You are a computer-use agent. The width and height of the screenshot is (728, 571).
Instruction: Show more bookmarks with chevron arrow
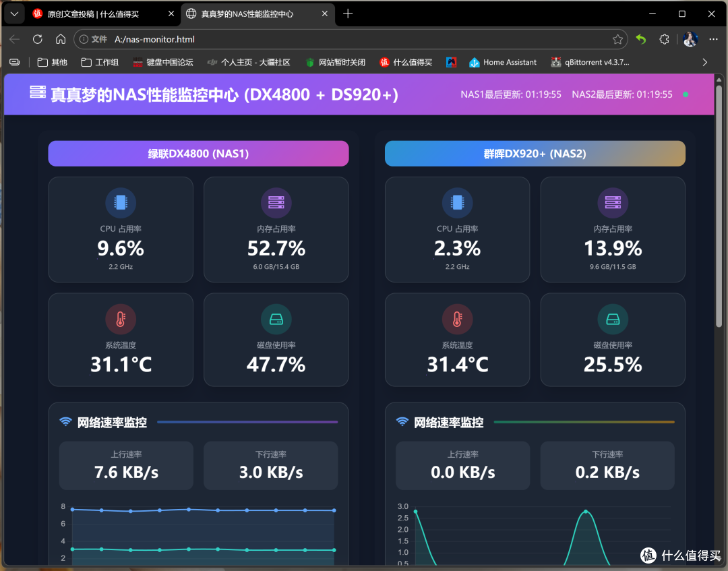(705, 62)
